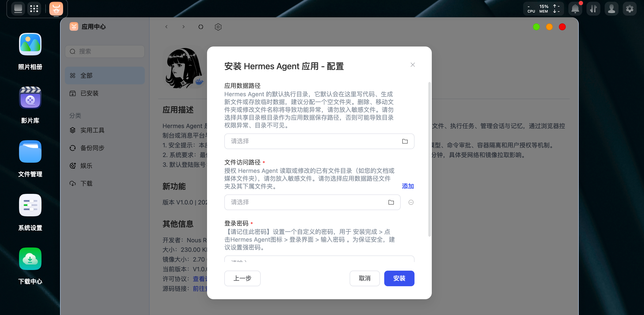View the CPU and MEM monitor widget

(x=544, y=9)
